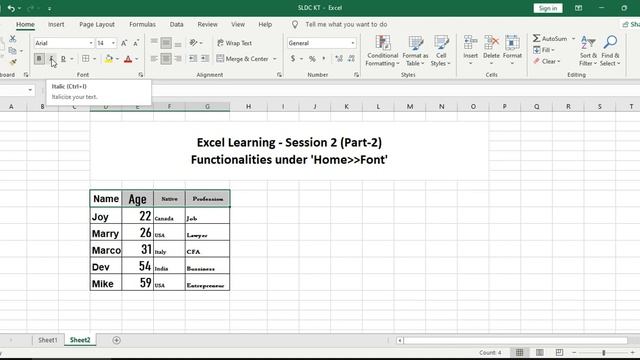The height and width of the screenshot is (360, 640).
Task: Open the Fill Color dropdown arrow
Action: point(117,59)
